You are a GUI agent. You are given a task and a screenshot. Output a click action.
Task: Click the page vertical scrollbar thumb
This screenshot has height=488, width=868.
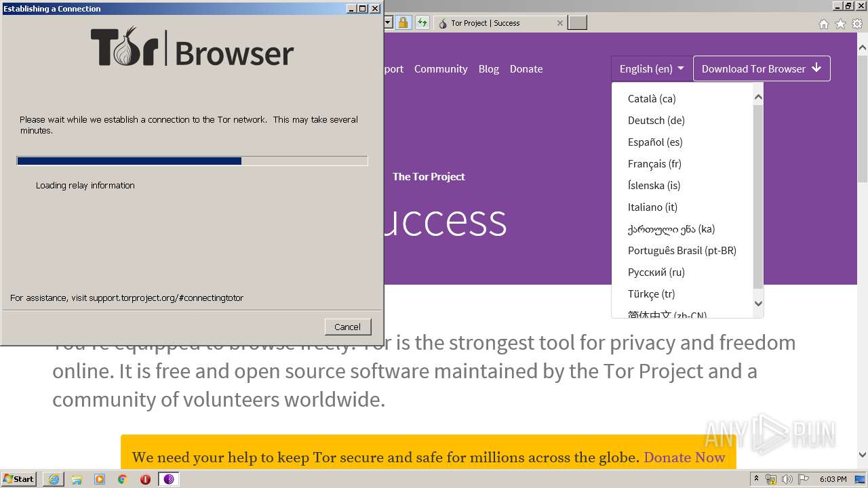[863, 119]
